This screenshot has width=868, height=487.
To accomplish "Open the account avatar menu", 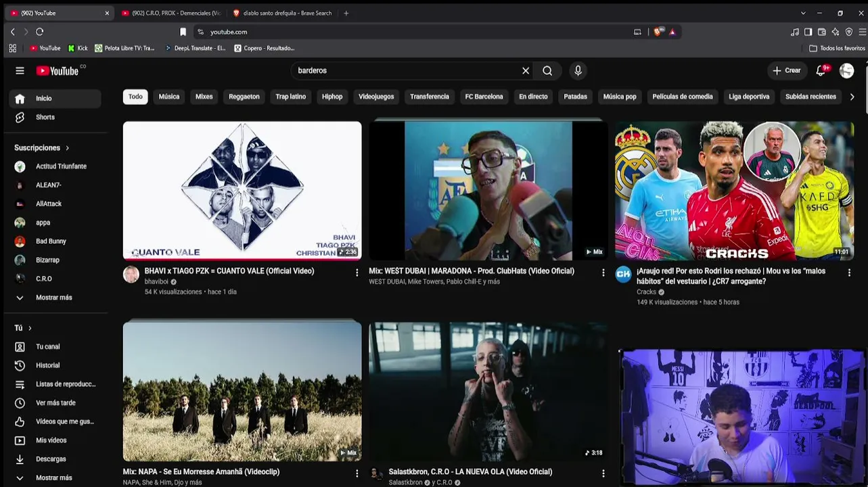I will click(x=846, y=70).
